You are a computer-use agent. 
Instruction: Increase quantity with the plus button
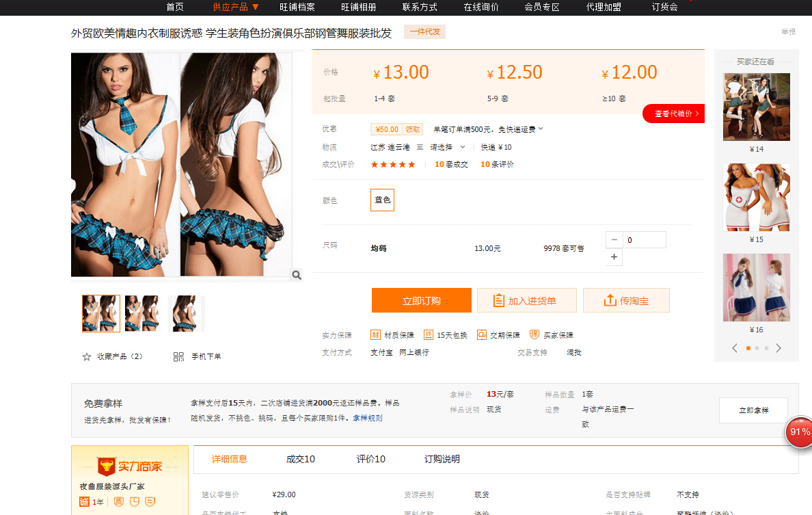[x=614, y=257]
